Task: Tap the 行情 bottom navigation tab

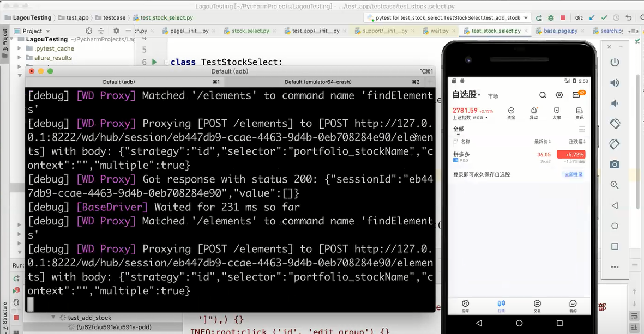Action: 501,306
